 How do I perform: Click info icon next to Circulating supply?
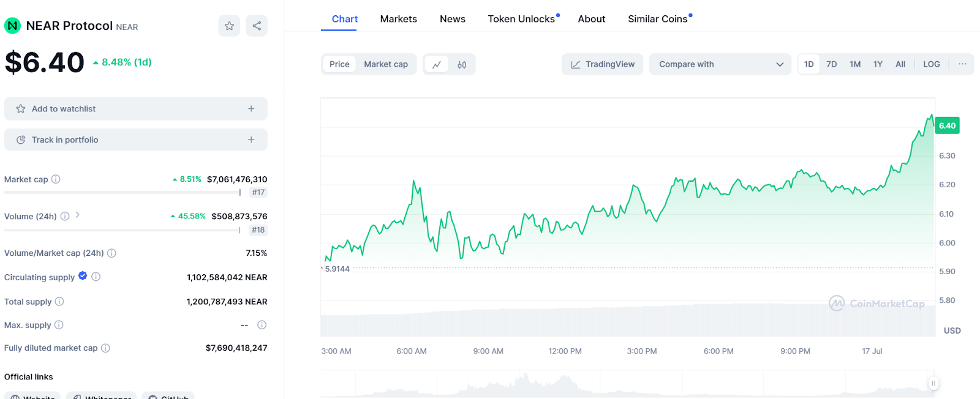tap(96, 277)
